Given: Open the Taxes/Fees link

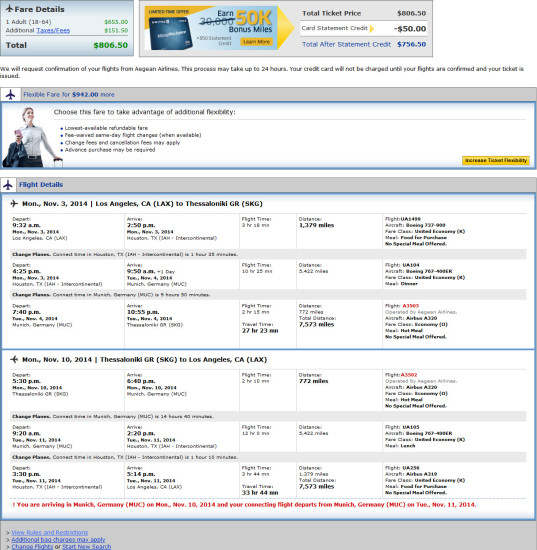Looking at the screenshot, I should 53,31.
